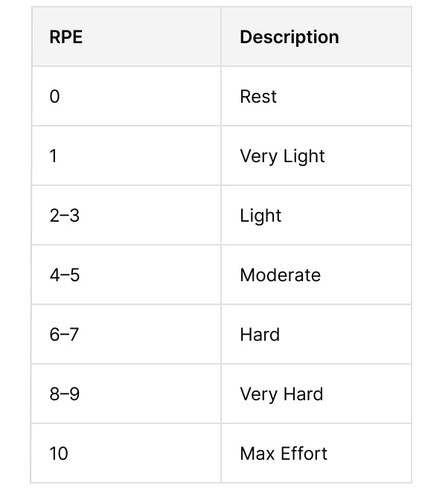Click the Max Effort description cell
Image resolution: width=448 pixels, height=491 pixels.
(284, 454)
